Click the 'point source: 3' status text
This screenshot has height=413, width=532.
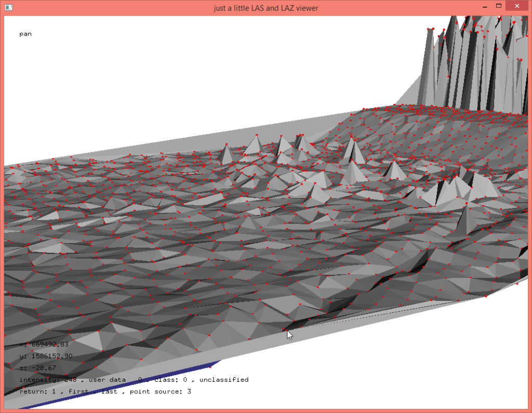coord(161,392)
